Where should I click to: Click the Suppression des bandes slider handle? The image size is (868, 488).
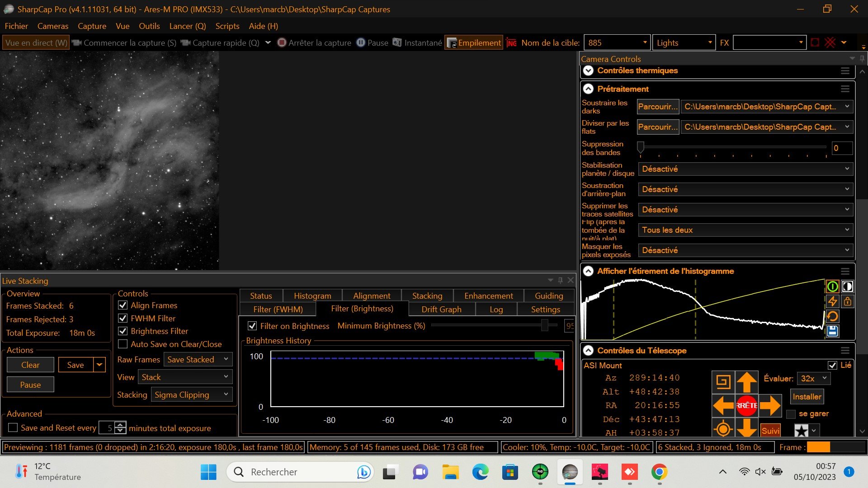(641, 147)
